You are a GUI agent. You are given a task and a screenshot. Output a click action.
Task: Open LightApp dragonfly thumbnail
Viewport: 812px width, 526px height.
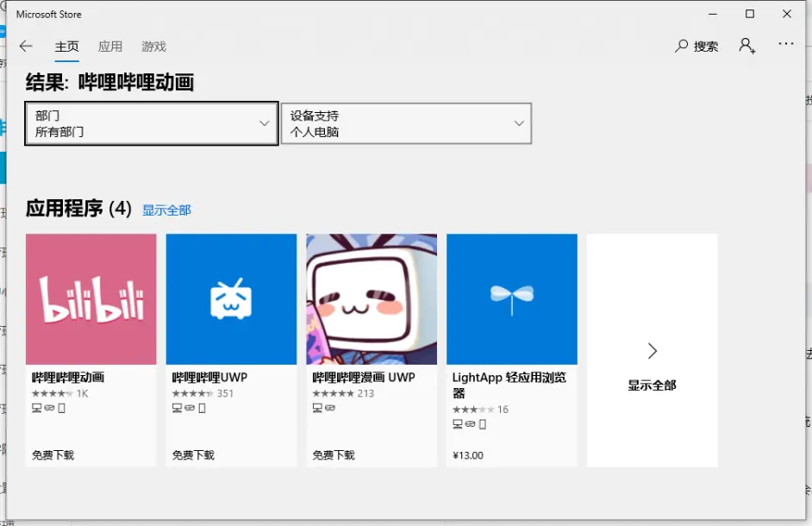tap(512, 299)
